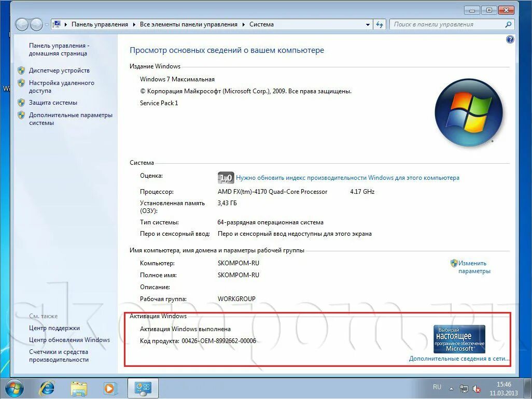Image resolution: width=532 pixels, height=399 pixels.
Task: Click shield icon beside Защита системы
Action: pyautogui.click(x=21, y=103)
